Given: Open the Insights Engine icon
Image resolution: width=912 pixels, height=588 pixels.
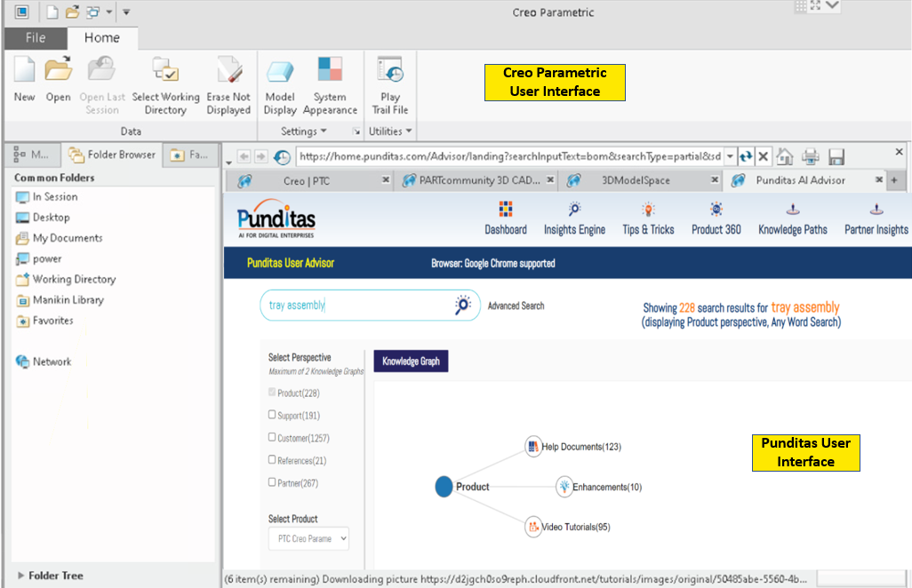Looking at the screenshot, I should [x=574, y=209].
